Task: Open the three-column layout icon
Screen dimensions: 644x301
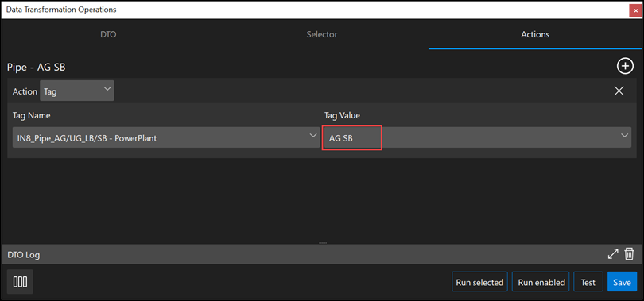Action: 20,282
